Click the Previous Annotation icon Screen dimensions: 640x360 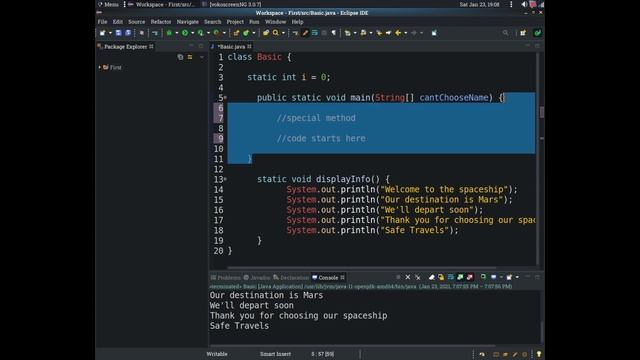click(x=363, y=33)
